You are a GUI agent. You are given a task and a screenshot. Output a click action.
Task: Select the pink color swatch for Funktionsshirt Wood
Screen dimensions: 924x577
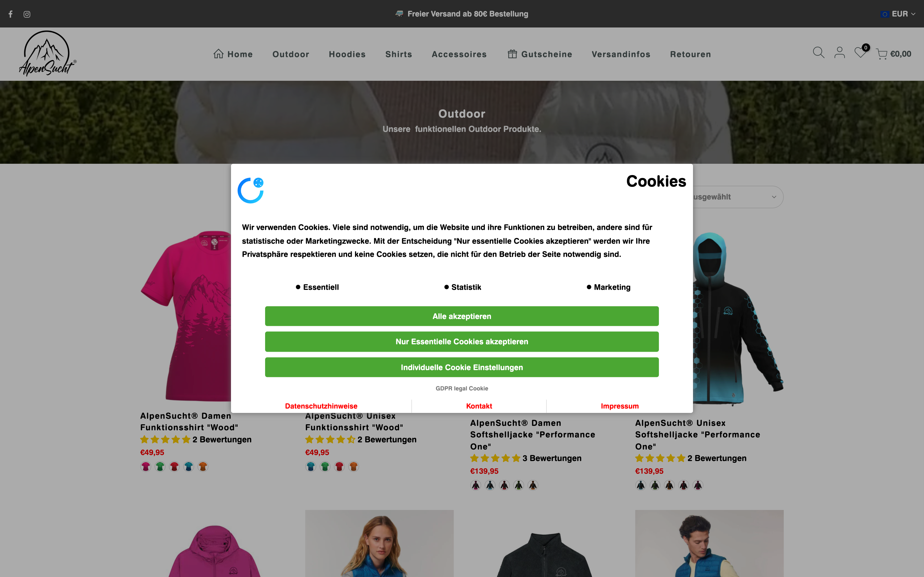coord(145,466)
